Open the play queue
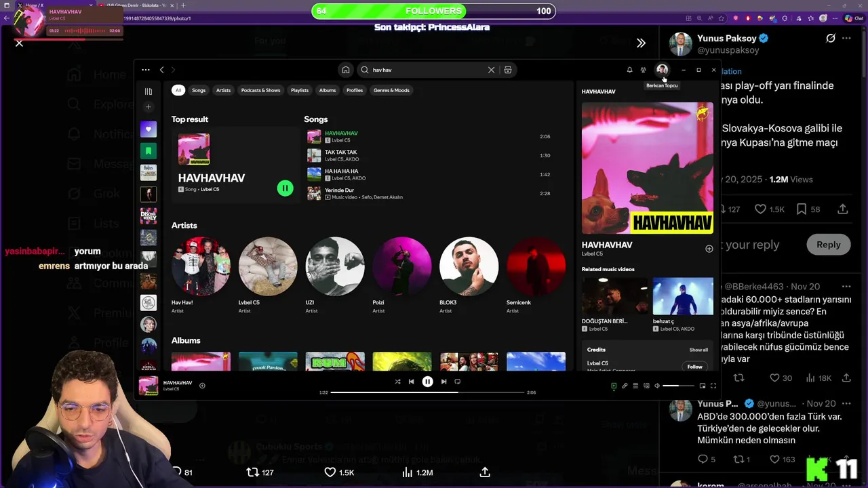 [635, 386]
